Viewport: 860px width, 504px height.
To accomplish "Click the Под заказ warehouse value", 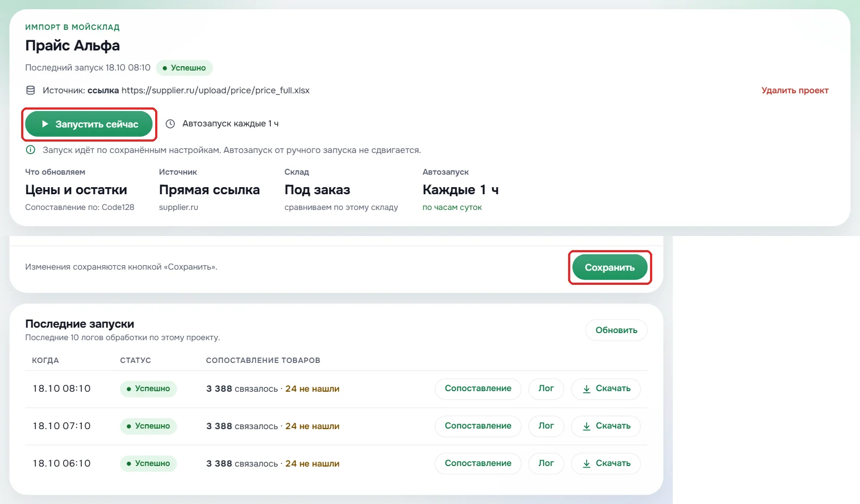I will [x=317, y=190].
